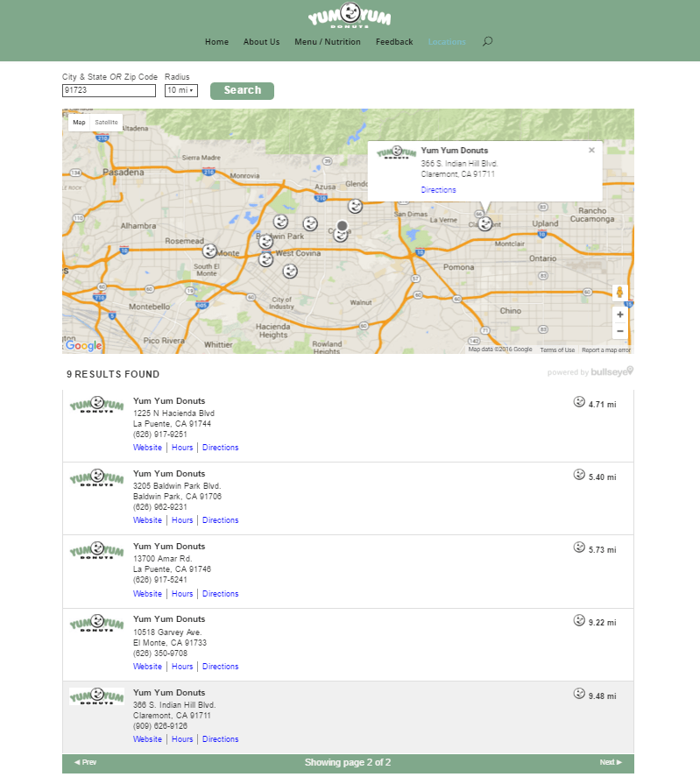Click phone number (626) 917-9251

tap(160, 434)
